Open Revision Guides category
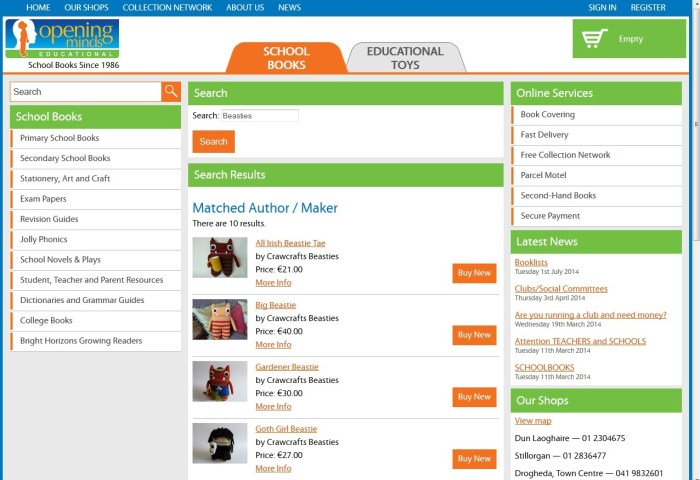The width and height of the screenshot is (700, 480). (x=96, y=219)
